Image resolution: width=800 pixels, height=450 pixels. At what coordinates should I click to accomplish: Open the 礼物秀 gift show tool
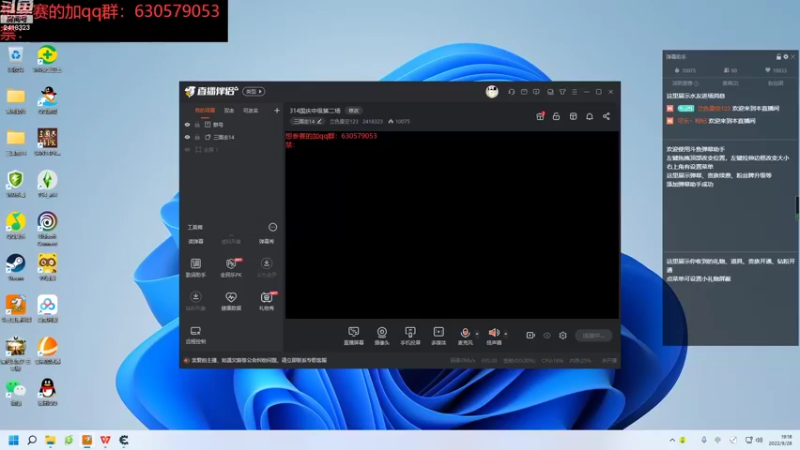point(266,301)
